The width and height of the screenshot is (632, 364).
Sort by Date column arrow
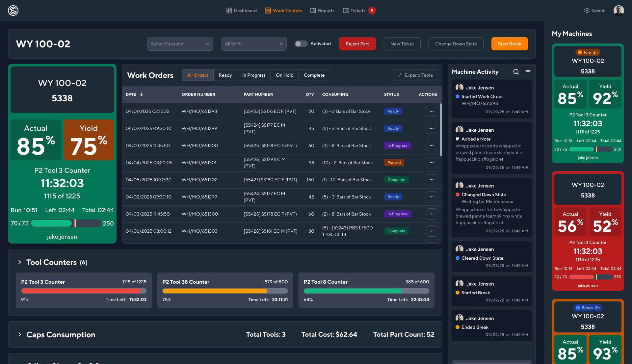click(142, 94)
